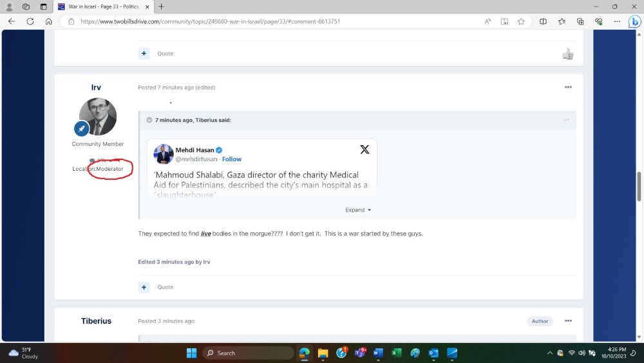The width and height of the screenshot is (644, 363).
Task: Jump to Tiberius's original quoted post
Action: pyautogui.click(x=567, y=120)
